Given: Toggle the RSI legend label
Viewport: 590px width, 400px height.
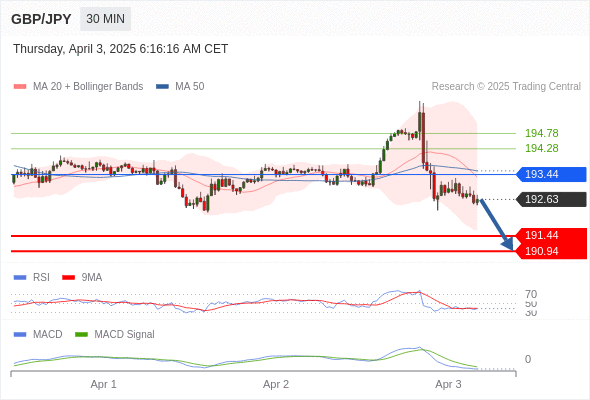Looking at the screenshot, I should point(41,277).
